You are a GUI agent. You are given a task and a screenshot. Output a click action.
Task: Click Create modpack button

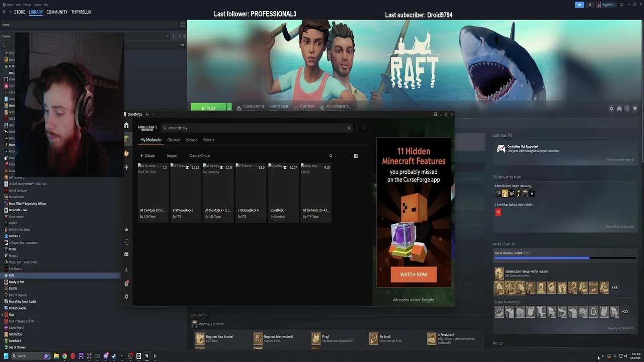coord(147,156)
